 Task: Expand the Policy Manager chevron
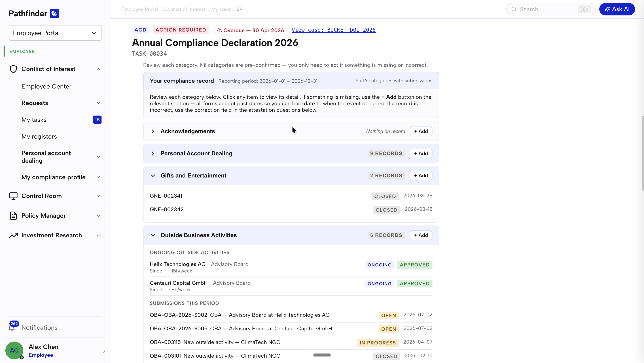pyautogui.click(x=98, y=216)
